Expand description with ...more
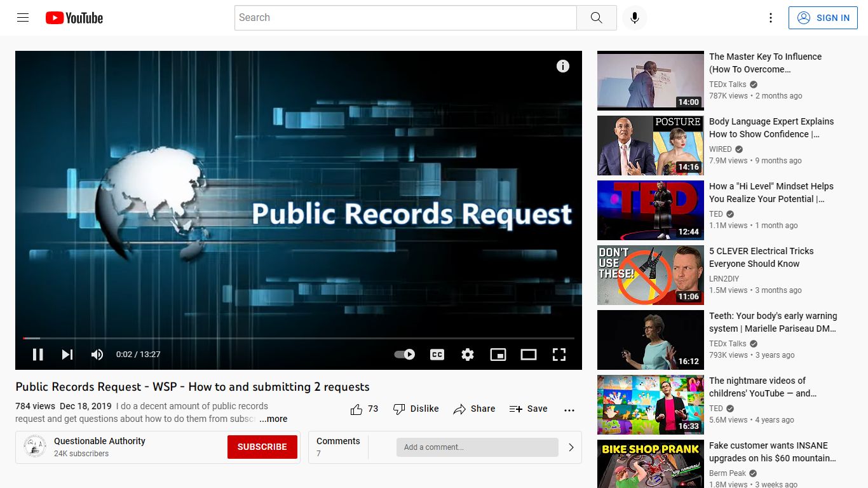The height and width of the screenshot is (488, 868). [x=273, y=419]
